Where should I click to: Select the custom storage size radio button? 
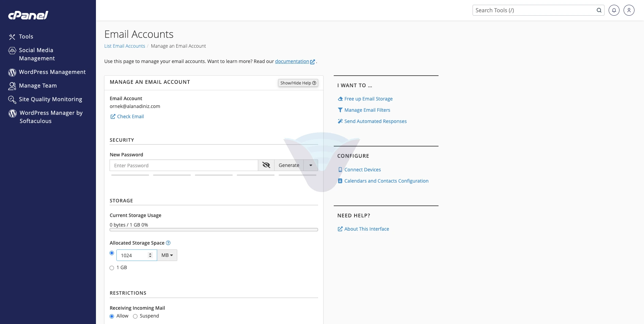coord(112,253)
